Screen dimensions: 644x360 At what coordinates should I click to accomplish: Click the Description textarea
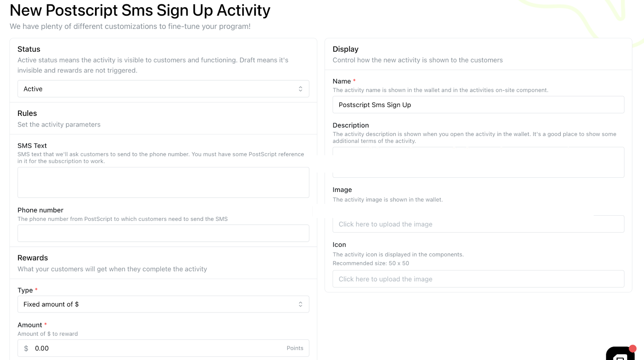(x=478, y=163)
